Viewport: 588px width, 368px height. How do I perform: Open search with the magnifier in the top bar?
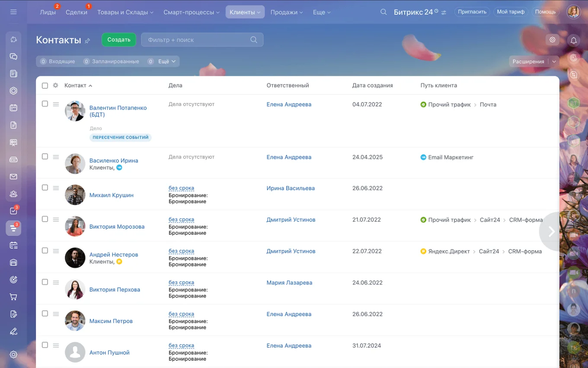coord(383,12)
